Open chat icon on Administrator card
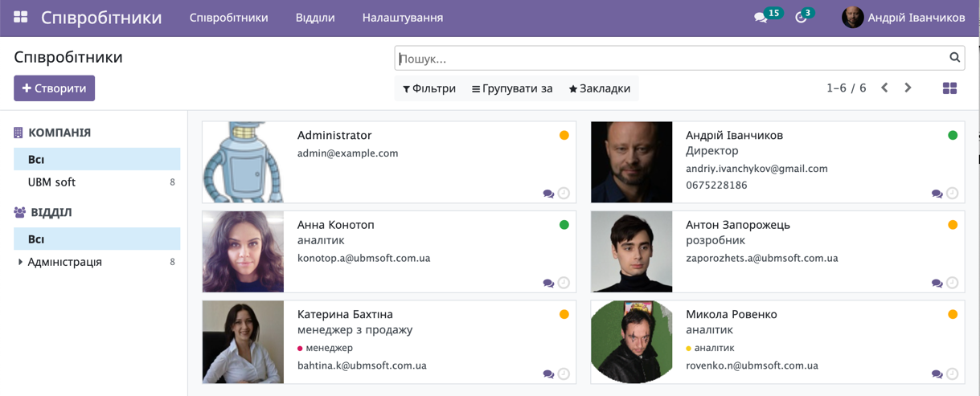The image size is (980, 396). [x=548, y=194]
